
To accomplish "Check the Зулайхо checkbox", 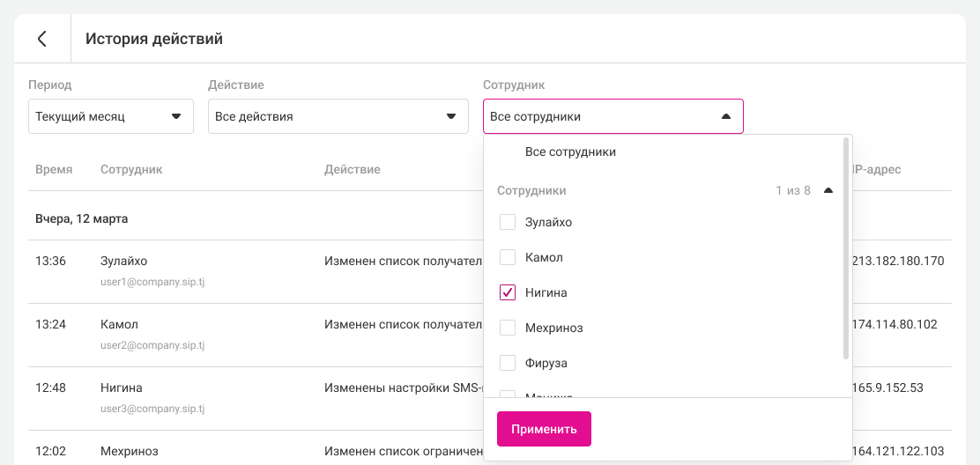I will 508,222.
